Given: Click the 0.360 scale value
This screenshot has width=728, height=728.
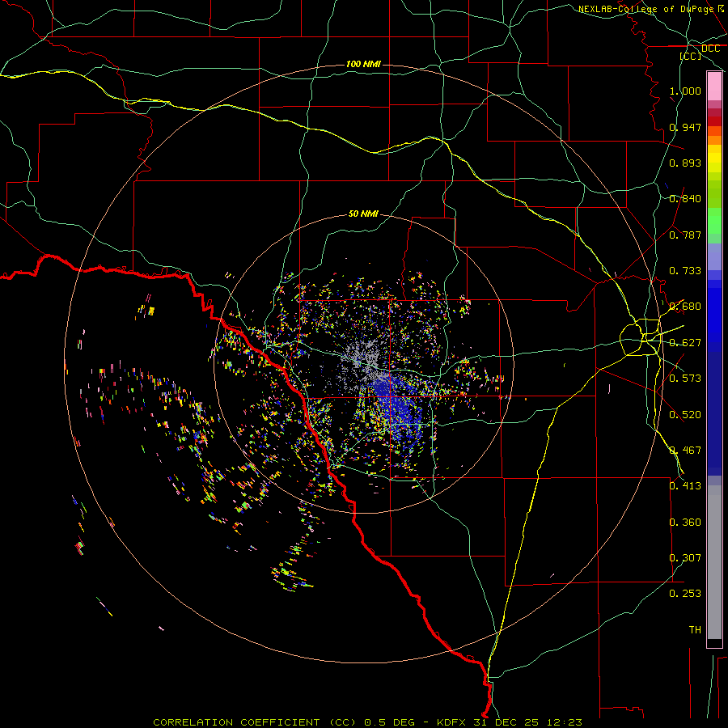Looking at the screenshot, I should click(x=685, y=523).
